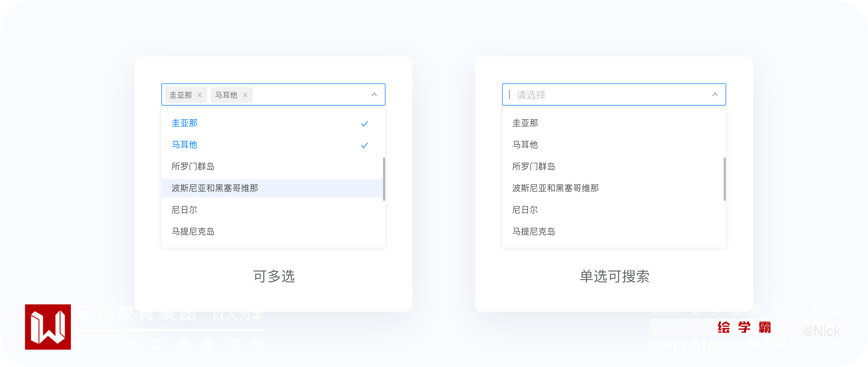Screen dimensions: 868x367
Task: Collapse the multi-select dropdown via its chevron
Action: (374, 94)
